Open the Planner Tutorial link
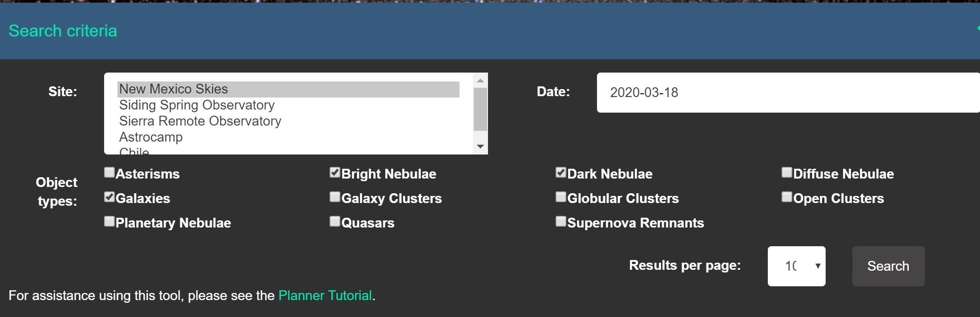 tap(325, 296)
